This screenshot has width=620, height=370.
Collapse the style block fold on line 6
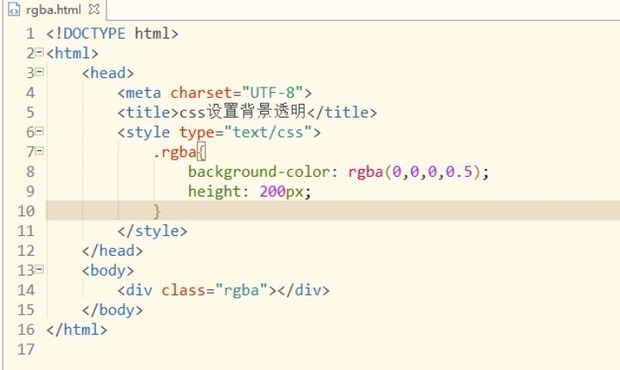[39, 131]
